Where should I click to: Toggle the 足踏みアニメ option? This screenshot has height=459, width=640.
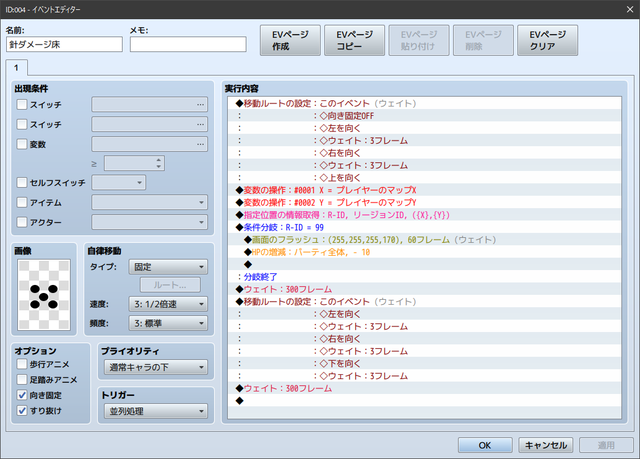click(22, 379)
